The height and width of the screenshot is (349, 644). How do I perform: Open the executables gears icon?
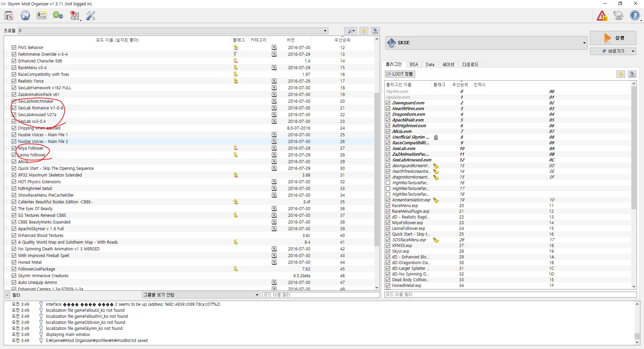coord(58,15)
